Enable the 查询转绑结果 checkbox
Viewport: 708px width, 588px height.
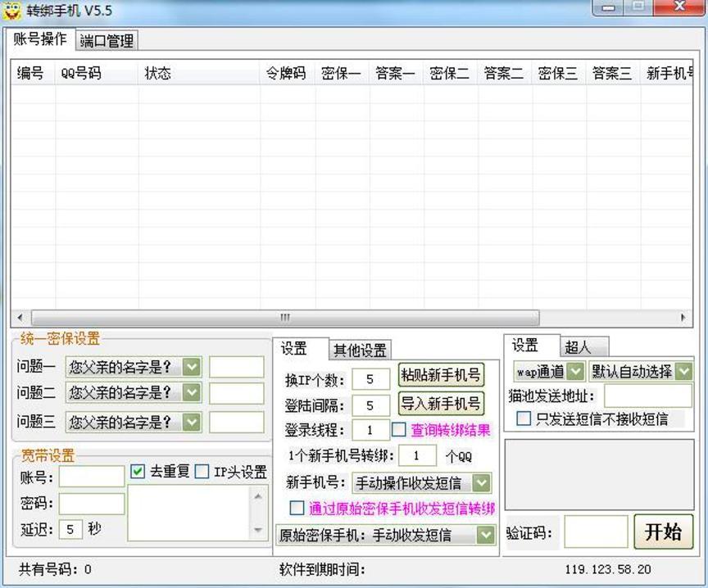coord(399,429)
